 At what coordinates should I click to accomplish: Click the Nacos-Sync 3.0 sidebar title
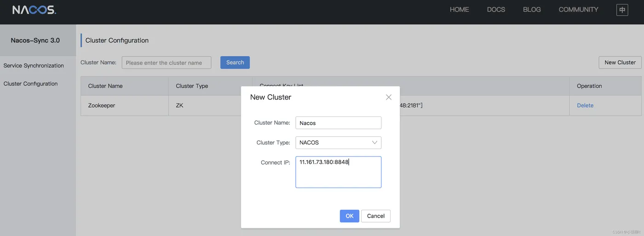click(35, 40)
